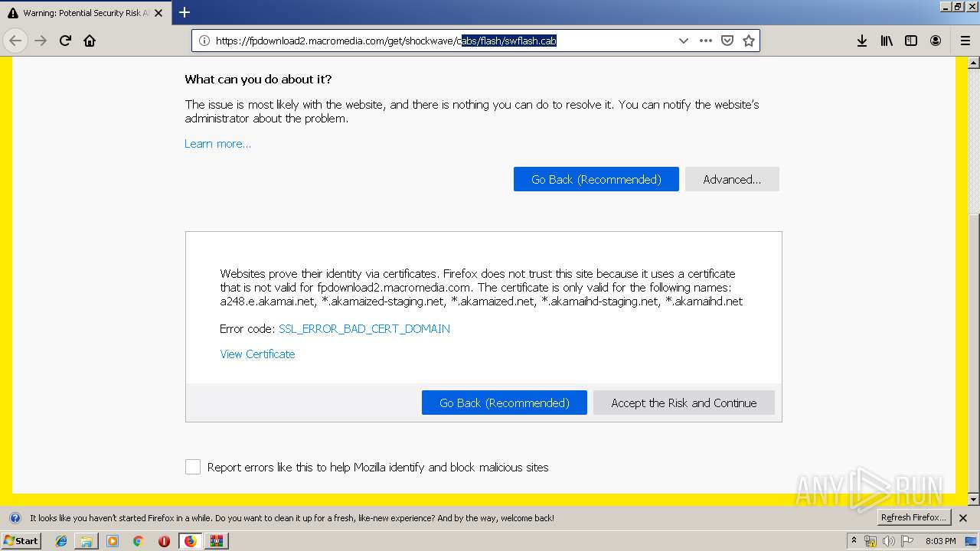Click the volume tray icon
Viewport: 980px width, 551px height.
[x=888, y=541]
